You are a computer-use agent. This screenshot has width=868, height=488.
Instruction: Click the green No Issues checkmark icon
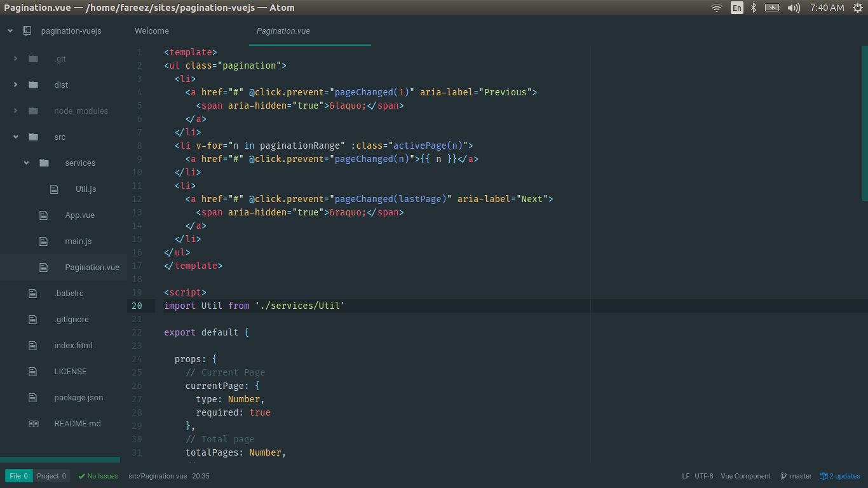(x=81, y=476)
